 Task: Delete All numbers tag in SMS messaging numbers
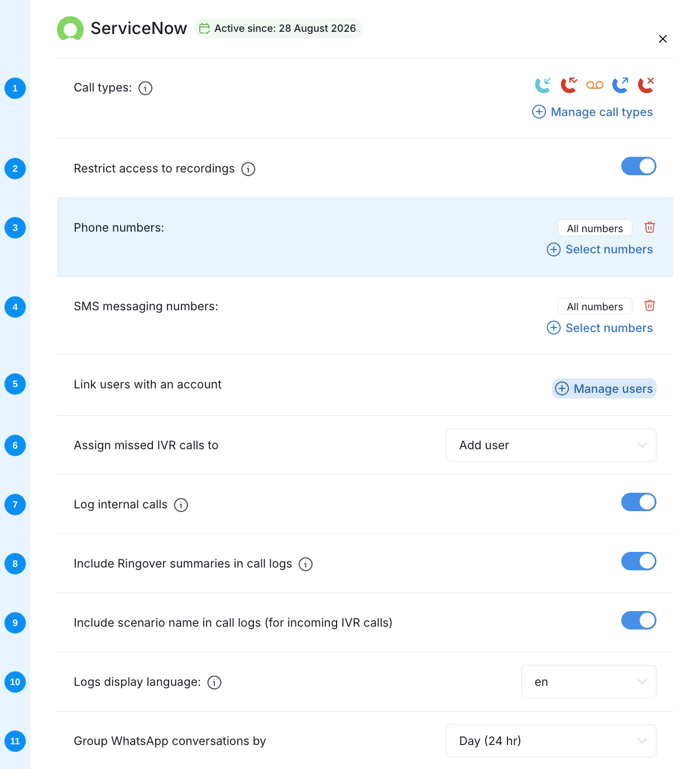point(650,305)
